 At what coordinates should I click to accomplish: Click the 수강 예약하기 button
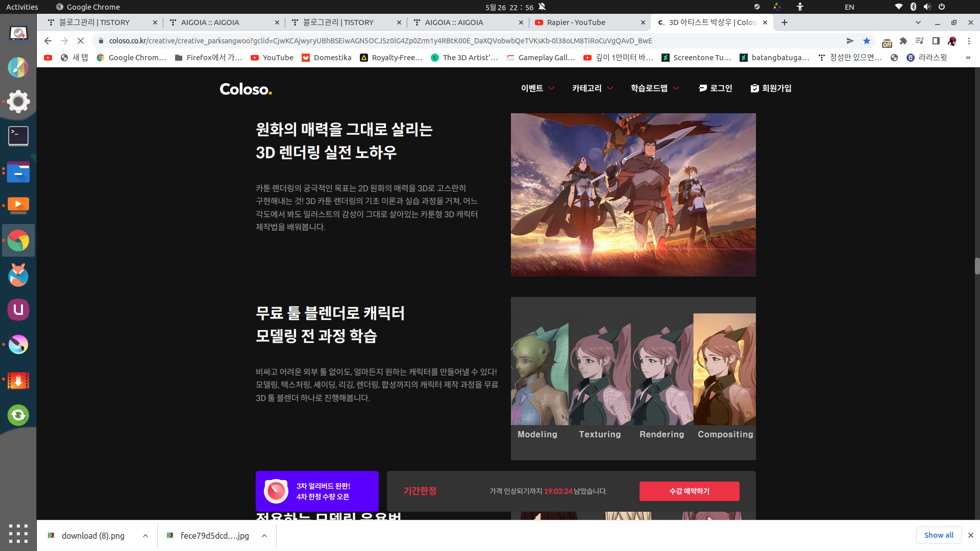tap(689, 491)
